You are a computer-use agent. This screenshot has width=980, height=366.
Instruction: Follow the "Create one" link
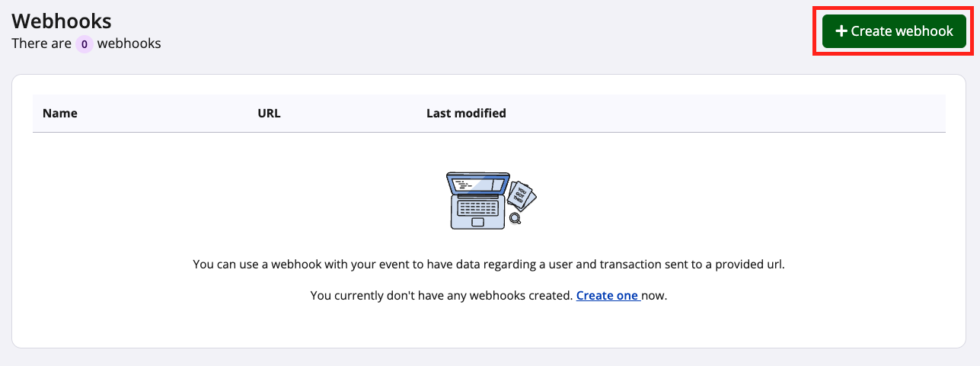click(x=607, y=295)
